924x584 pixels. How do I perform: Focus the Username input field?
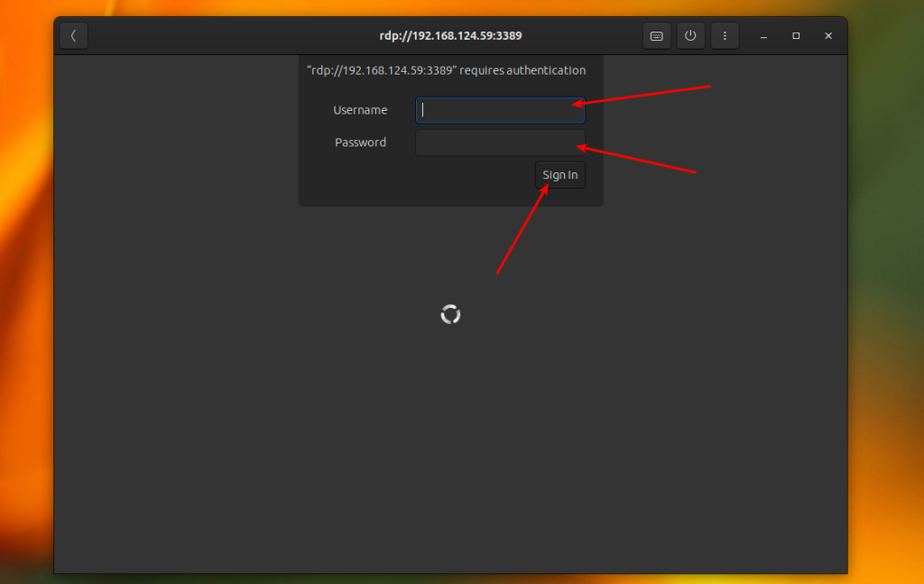[x=500, y=110]
